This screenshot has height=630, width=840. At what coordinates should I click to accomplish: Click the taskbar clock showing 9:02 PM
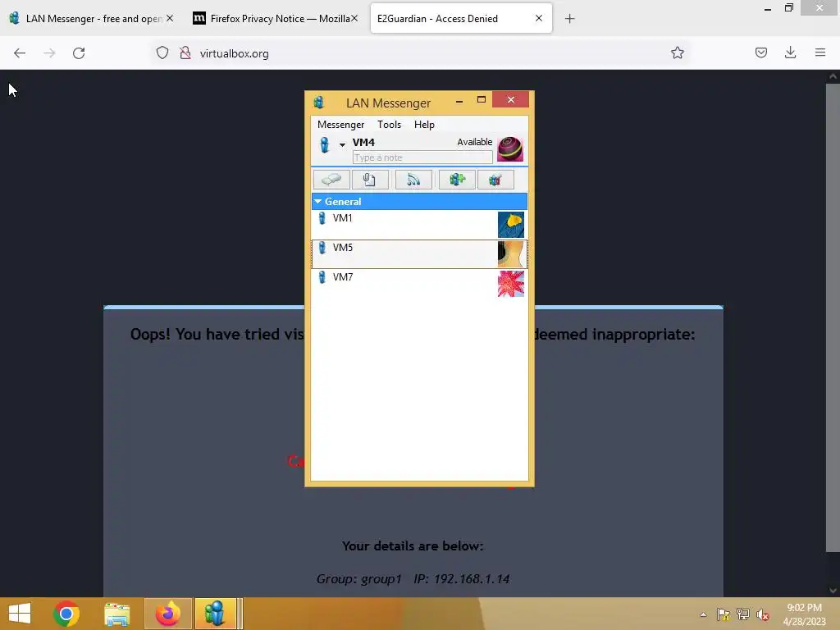click(804, 608)
